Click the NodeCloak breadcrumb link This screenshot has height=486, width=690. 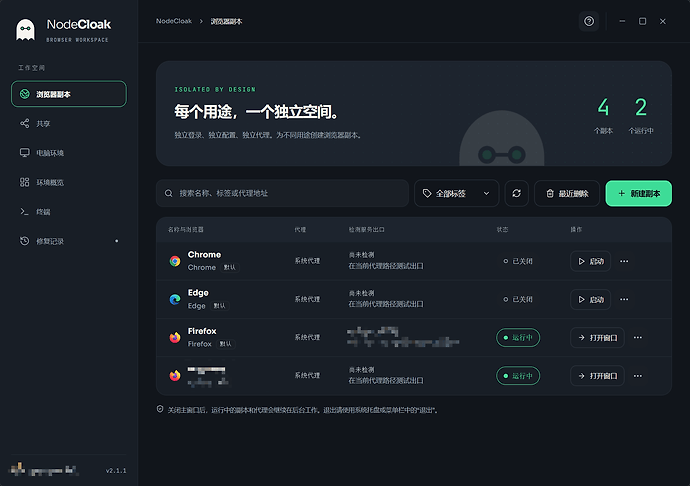[x=174, y=21]
